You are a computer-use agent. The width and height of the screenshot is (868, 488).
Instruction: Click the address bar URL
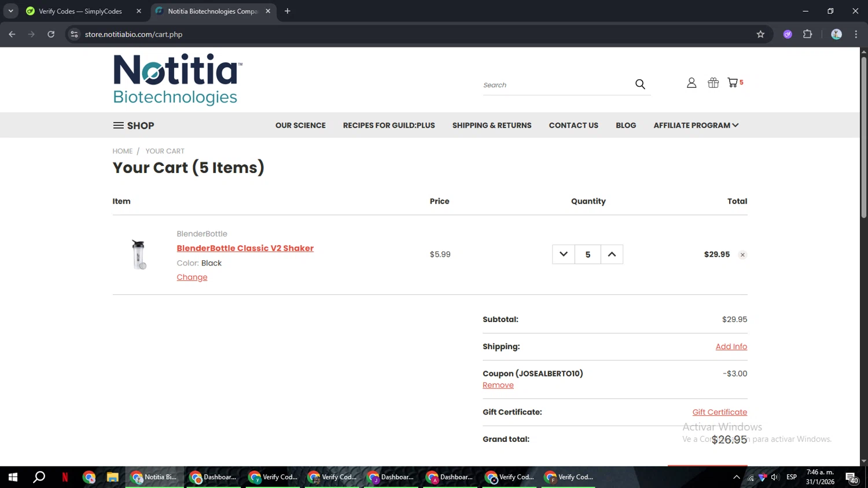pos(134,34)
